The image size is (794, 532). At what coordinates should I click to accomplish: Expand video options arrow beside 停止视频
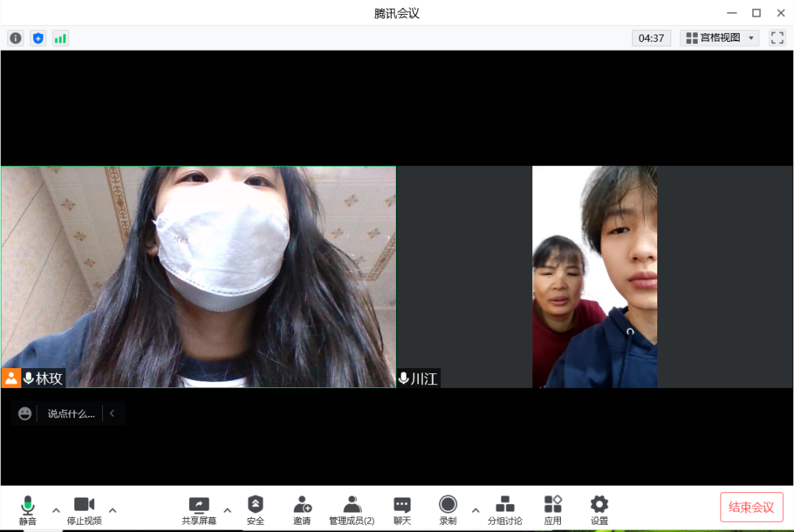pyautogui.click(x=113, y=510)
